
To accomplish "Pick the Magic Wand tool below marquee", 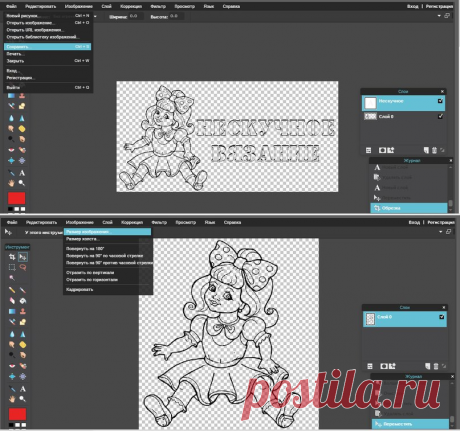I will tap(12, 278).
